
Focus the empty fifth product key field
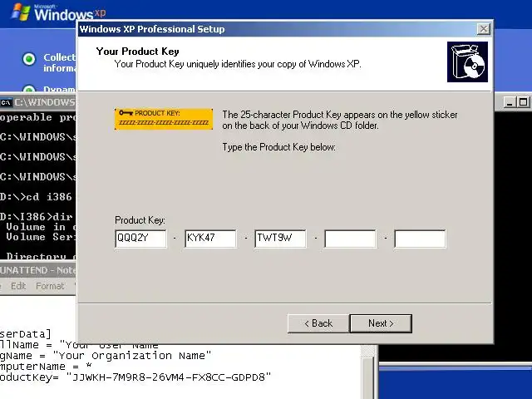[420, 239]
